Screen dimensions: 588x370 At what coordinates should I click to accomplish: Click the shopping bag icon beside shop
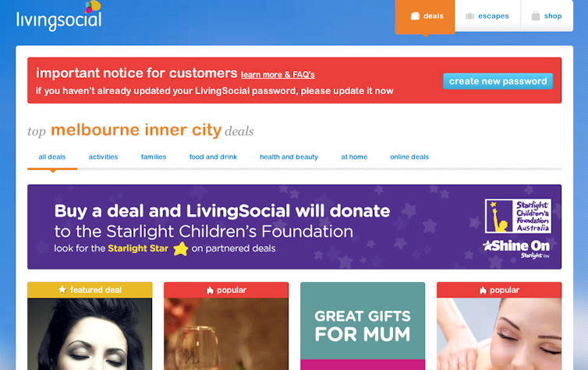click(536, 16)
